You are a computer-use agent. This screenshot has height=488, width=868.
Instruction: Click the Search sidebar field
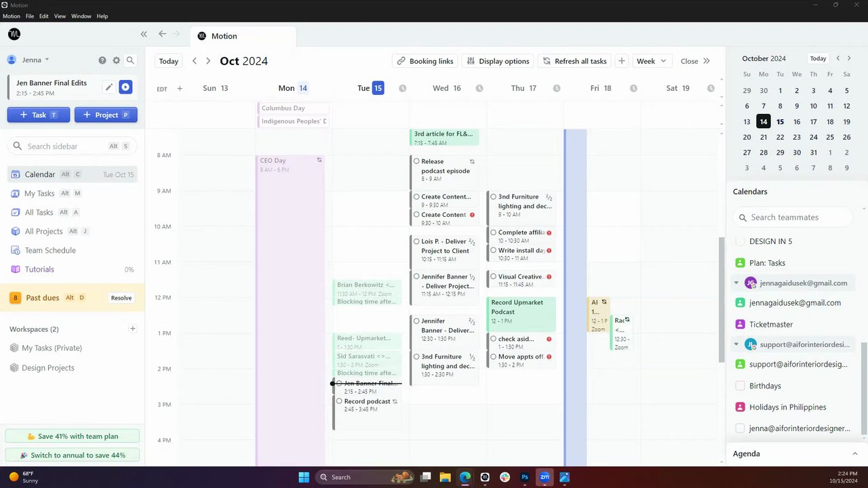coord(72,146)
